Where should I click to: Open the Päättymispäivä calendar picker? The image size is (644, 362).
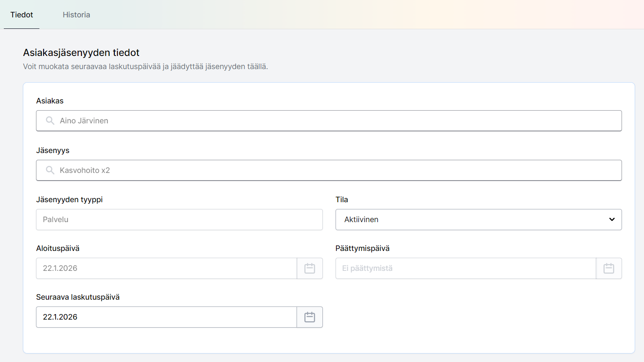pyautogui.click(x=609, y=268)
